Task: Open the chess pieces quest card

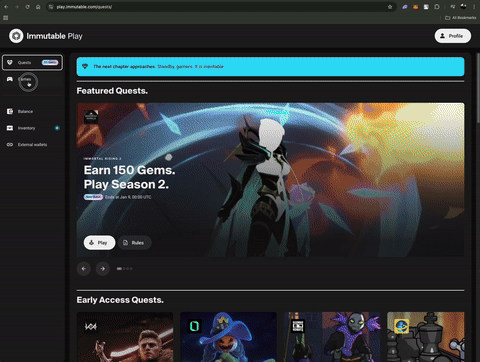Action: pyautogui.click(x=426, y=337)
